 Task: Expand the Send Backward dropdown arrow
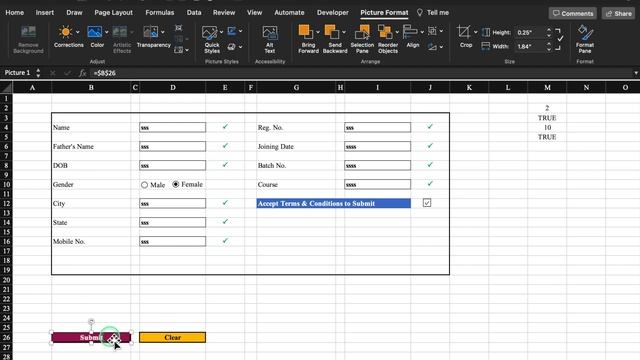[344, 32]
